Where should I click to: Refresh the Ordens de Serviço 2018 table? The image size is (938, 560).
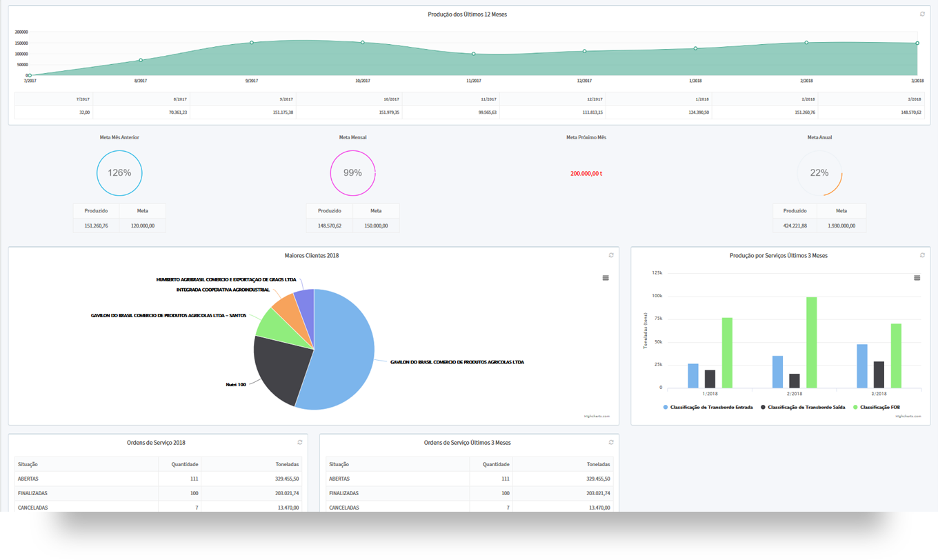pyautogui.click(x=299, y=442)
